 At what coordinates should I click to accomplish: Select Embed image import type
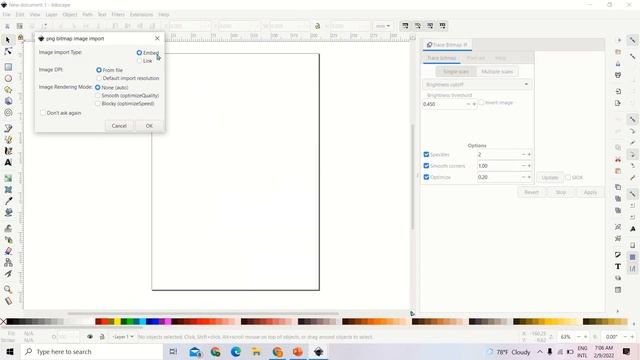click(139, 53)
